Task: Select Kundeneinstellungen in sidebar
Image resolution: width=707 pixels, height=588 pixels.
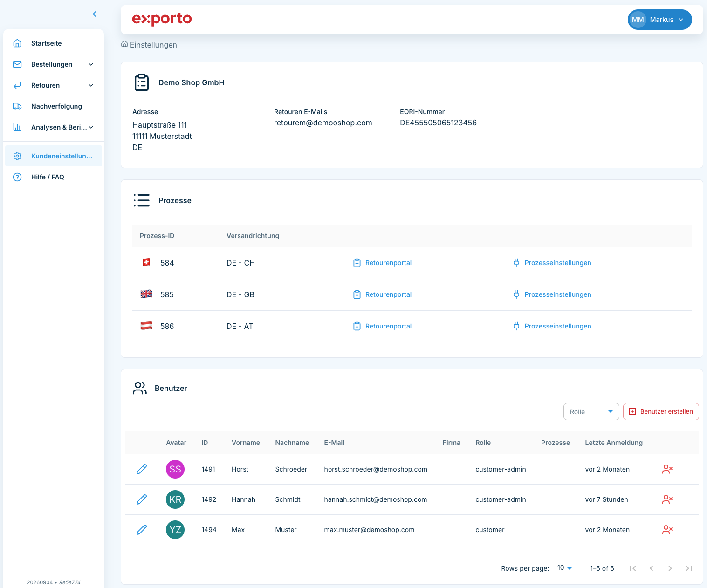Action: pyautogui.click(x=54, y=156)
